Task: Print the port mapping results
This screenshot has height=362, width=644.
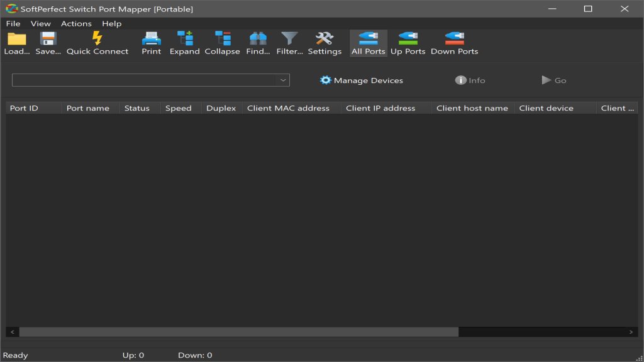Action: point(151,43)
